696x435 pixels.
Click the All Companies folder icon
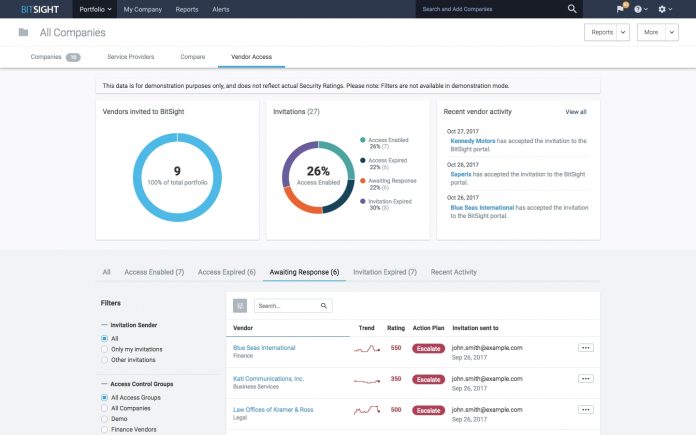click(x=24, y=32)
